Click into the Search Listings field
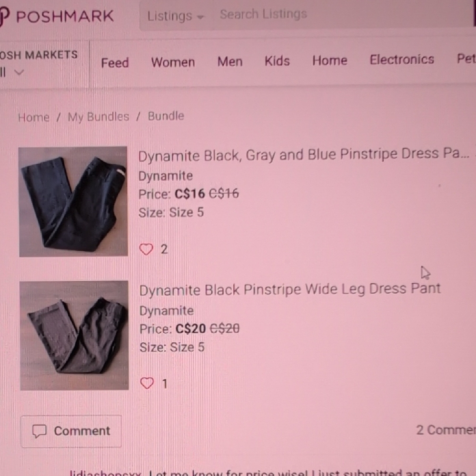Viewport: 476px width, 476px height. (x=333, y=15)
